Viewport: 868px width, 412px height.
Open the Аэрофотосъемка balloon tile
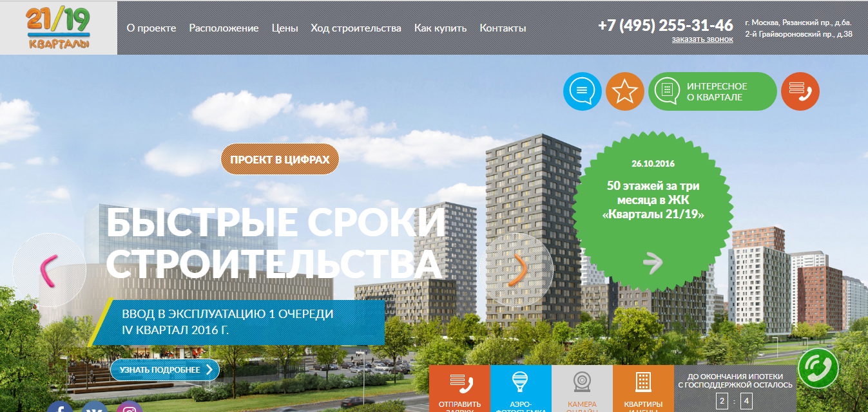[521, 389]
